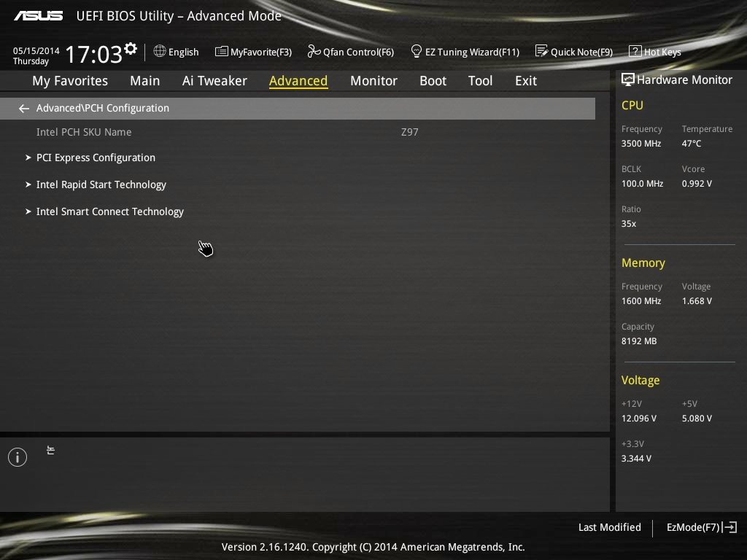Click the info icon in help panel

18,457
